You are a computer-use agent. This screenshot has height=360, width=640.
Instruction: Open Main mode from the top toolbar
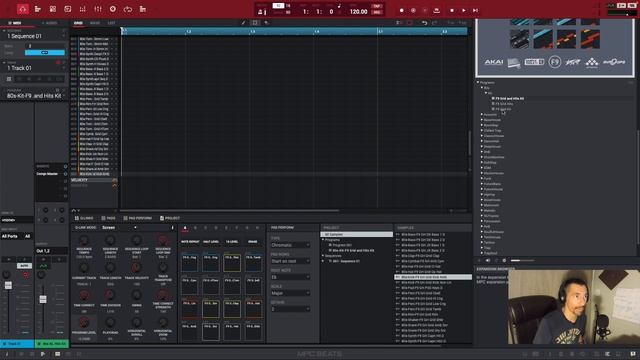22,9
